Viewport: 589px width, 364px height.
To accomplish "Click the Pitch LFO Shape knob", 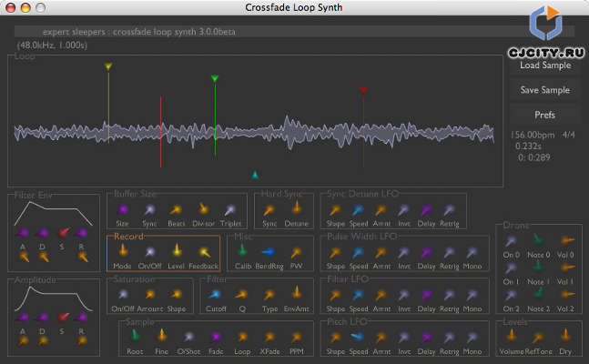I will tap(335, 339).
